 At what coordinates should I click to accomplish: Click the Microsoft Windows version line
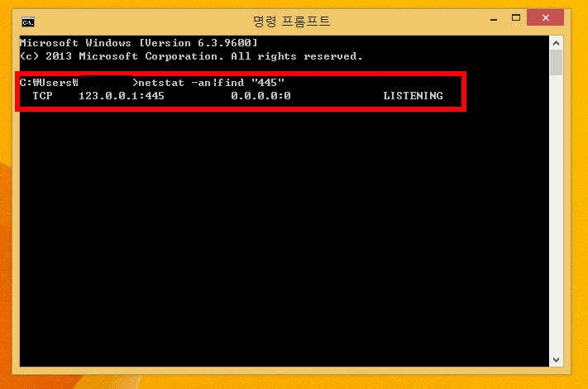pyautogui.click(x=139, y=43)
